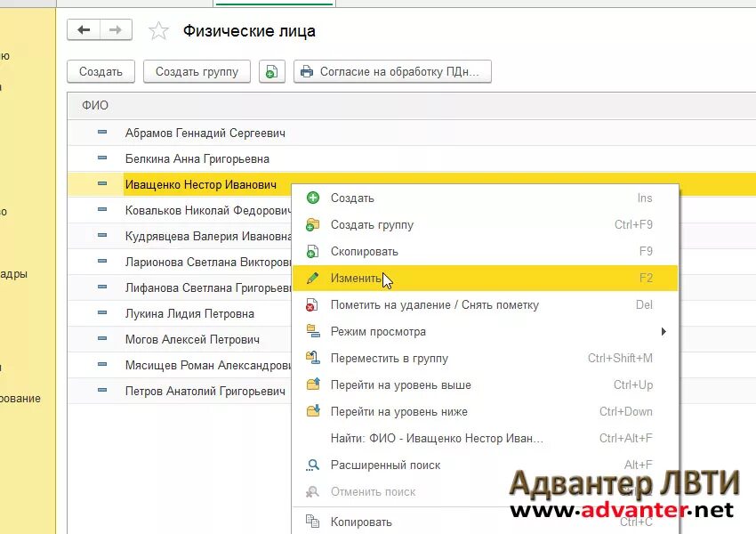
Task: Click the row icon beside Лифанова Светлана
Action: click(x=101, y=287)
